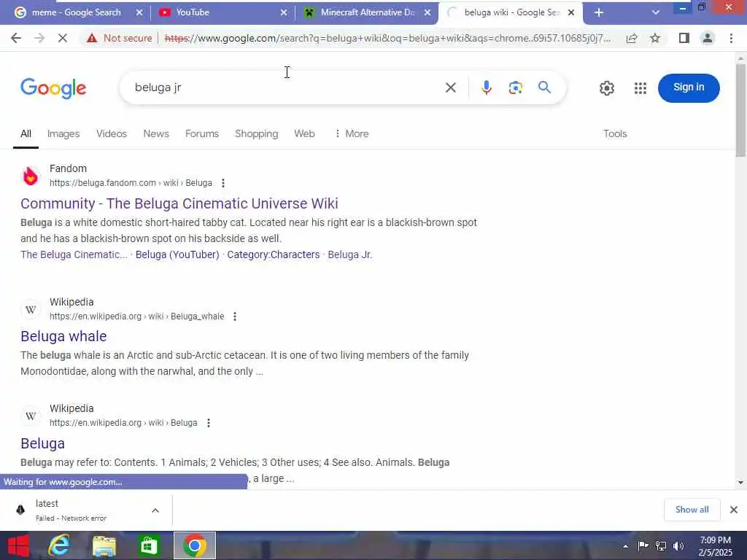
Task: Open Microsoft Store from taskbar
Action: coord(149,545)
